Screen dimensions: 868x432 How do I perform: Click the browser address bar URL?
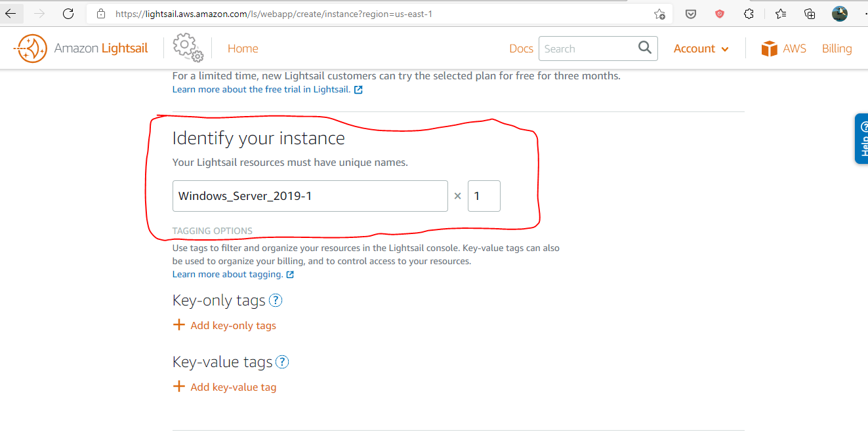(x=274, y=14)
